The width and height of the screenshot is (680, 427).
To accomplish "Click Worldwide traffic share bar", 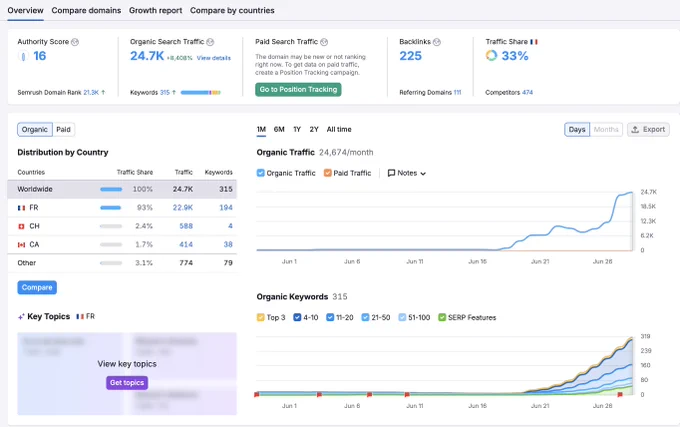I will click(111, 189).
